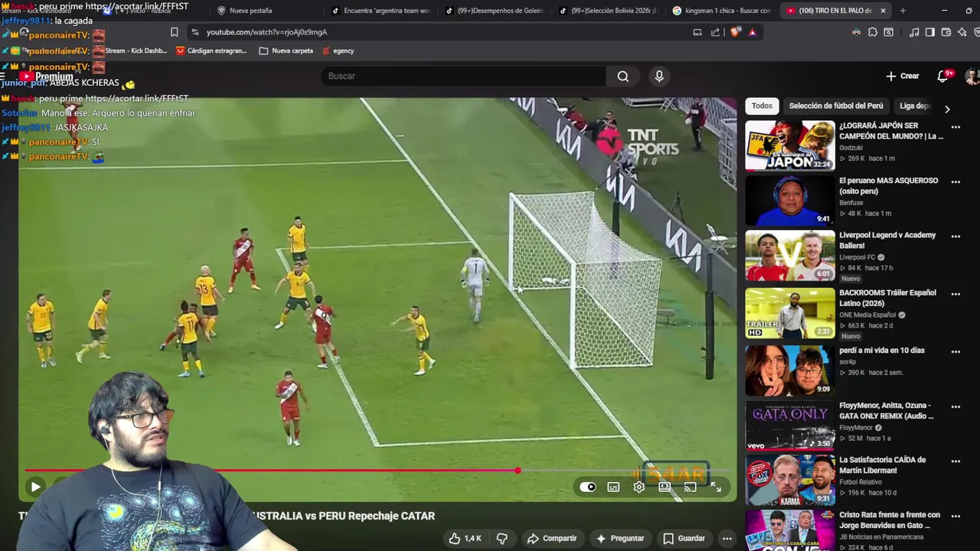
Task: Open the music note toolbar icon
Action: click(914, 32)
